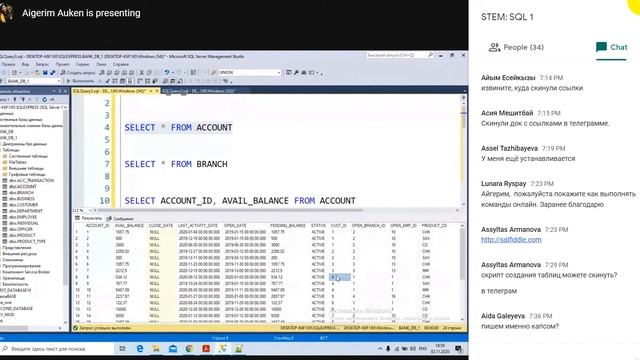The image size is (640, 360).
Task: Click the notification center icon in system tray
Action: [459, 349]
